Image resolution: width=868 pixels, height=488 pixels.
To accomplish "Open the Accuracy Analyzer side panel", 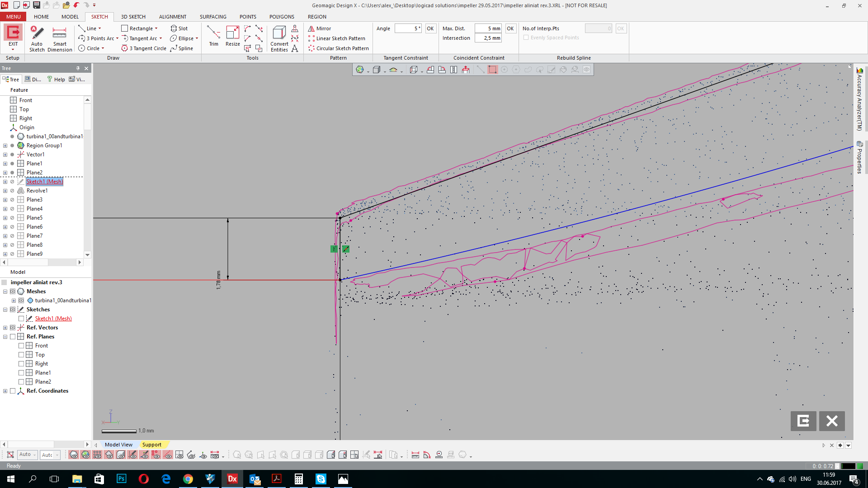I will click(859, 99).
